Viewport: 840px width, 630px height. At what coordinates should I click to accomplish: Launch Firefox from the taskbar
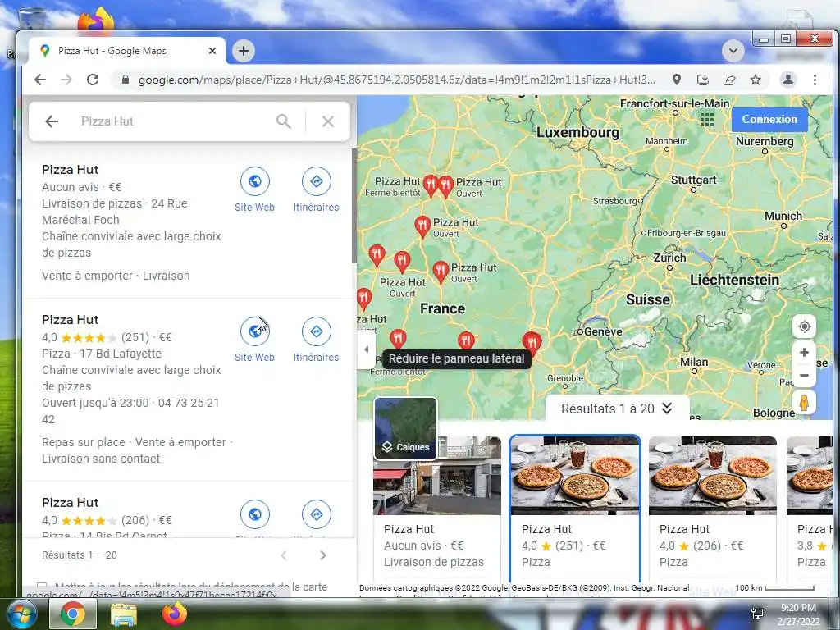175,614
